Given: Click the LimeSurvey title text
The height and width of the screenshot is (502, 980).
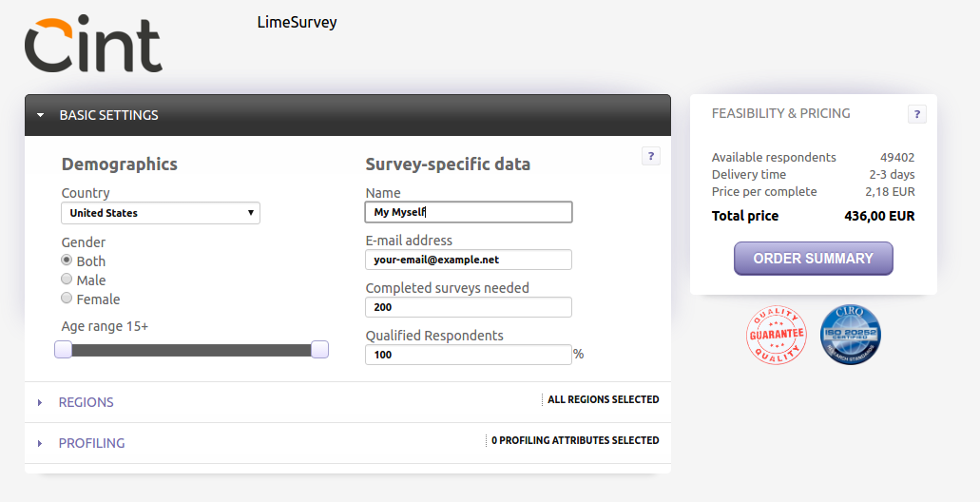Looking at the screenshot, I should click(x=297, y=22).
